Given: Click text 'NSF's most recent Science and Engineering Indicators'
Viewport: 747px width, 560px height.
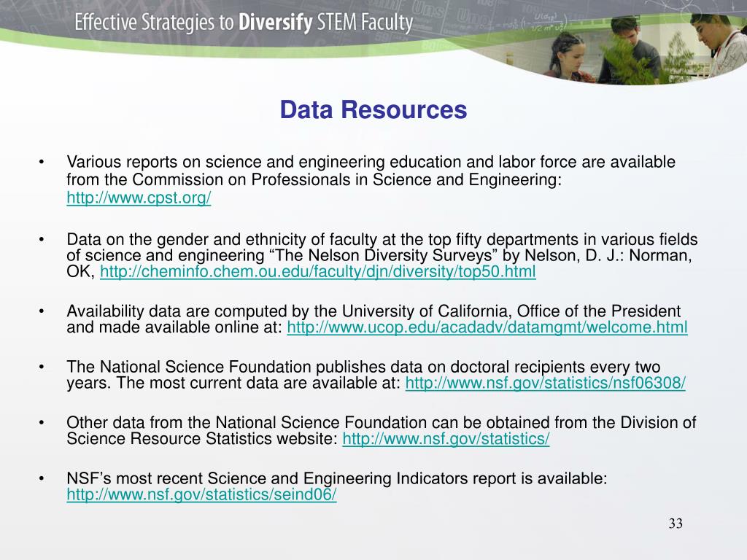Looking at the screenshot, I should 267,478.
